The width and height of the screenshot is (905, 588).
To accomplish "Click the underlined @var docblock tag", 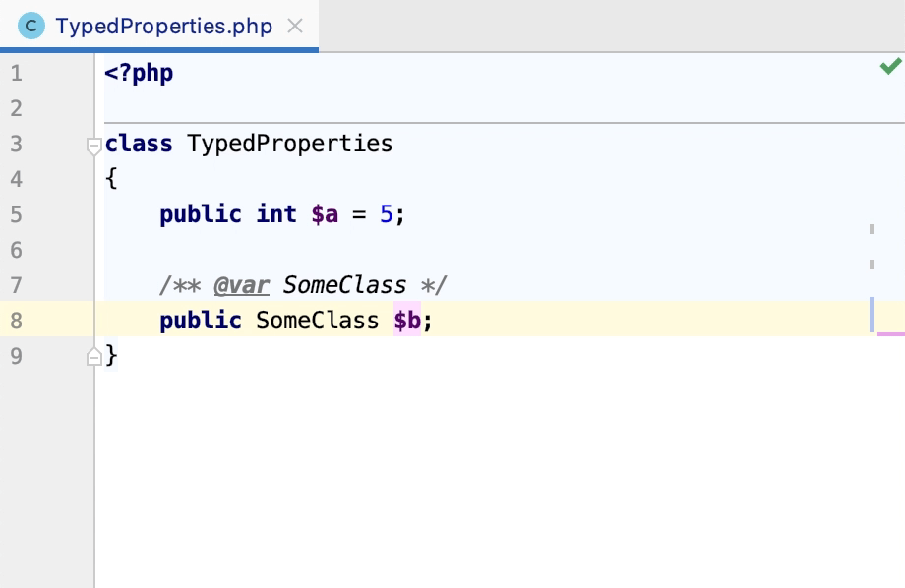I will (x=241, y=284).
